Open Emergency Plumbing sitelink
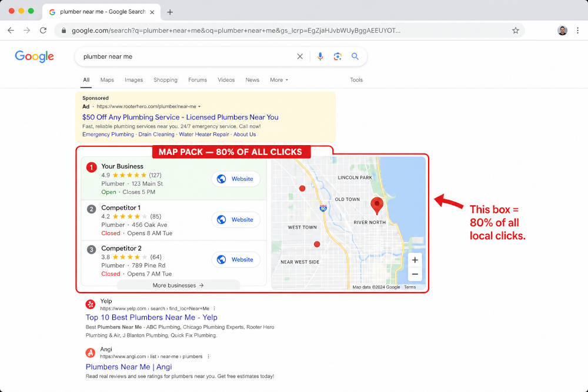Screen dimensions: 588x392 point(108,134)
